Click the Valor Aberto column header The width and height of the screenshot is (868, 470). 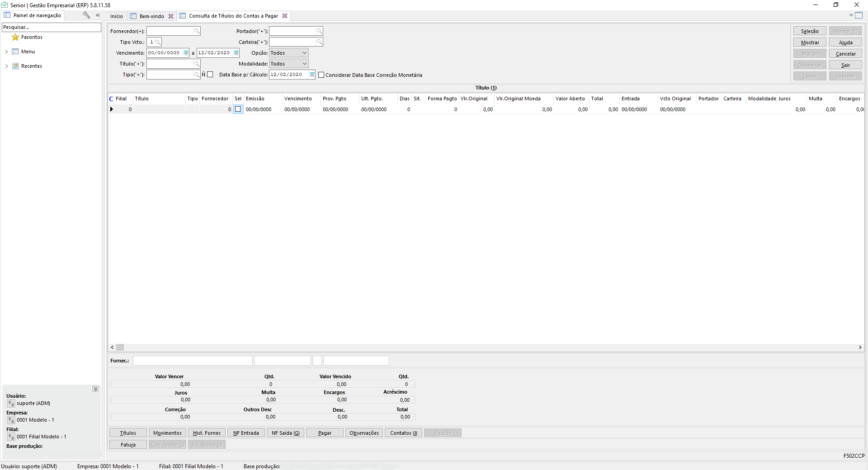[x=571, y=99]
